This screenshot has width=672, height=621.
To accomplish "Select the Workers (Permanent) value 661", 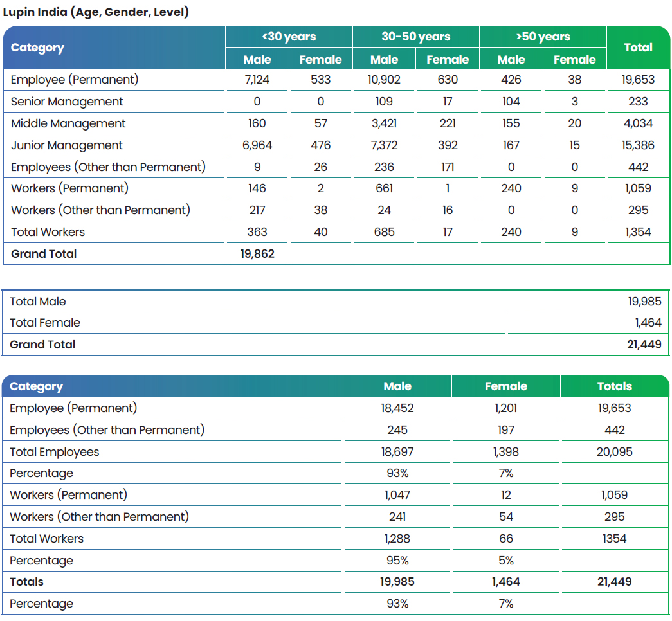I will click(384, 188).
